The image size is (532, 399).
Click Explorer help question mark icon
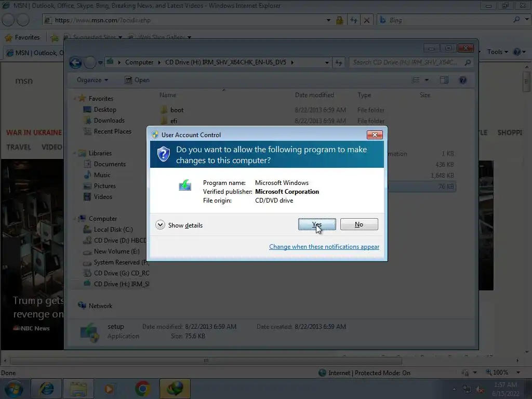463,80
